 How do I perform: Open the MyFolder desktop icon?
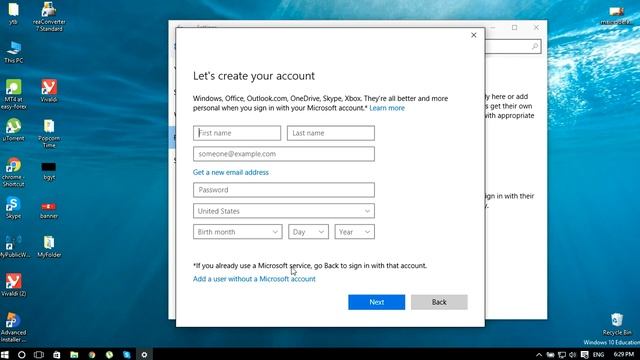(x=49, y=247)
